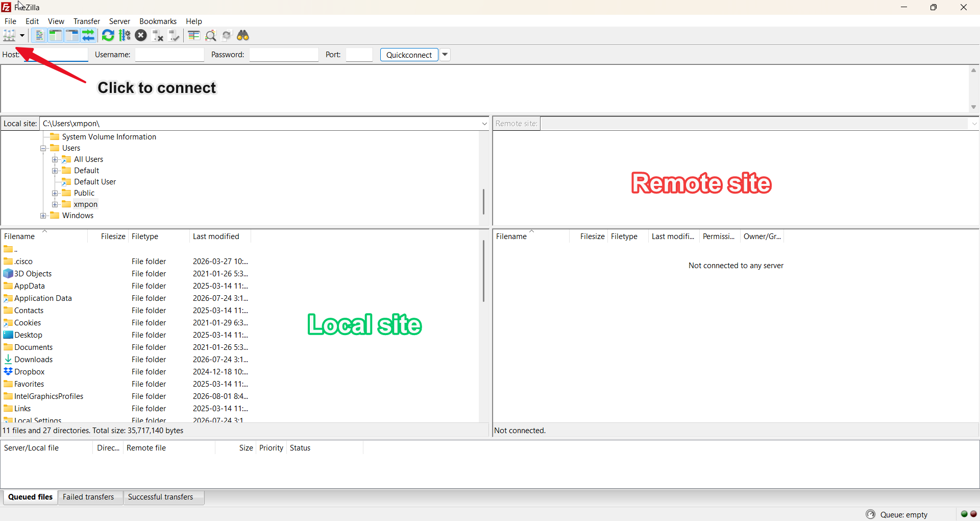This screenshot has height=521, width=980.
Task: Open the Server menu
Action: pos(119,21)
